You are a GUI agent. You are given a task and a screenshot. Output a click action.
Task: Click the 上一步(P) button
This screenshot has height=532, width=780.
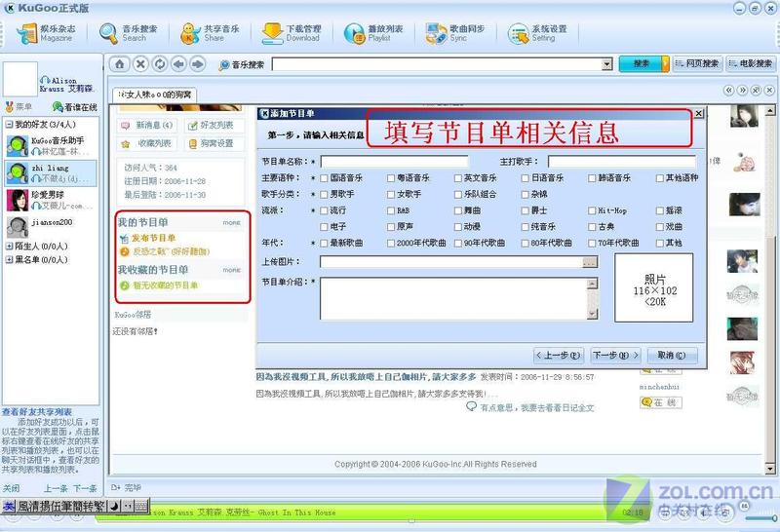click(558, 356)
